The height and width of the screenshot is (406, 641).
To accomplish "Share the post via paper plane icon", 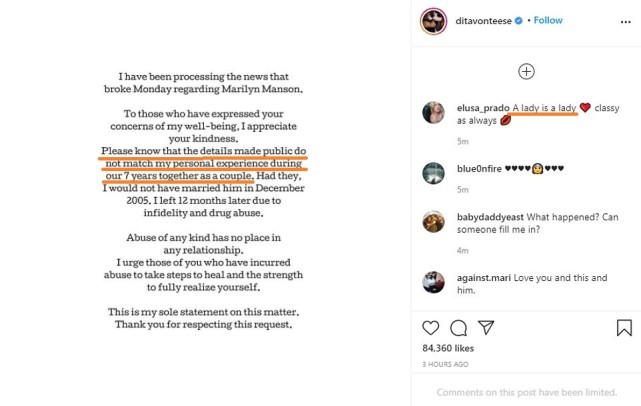I will (486, 328).
